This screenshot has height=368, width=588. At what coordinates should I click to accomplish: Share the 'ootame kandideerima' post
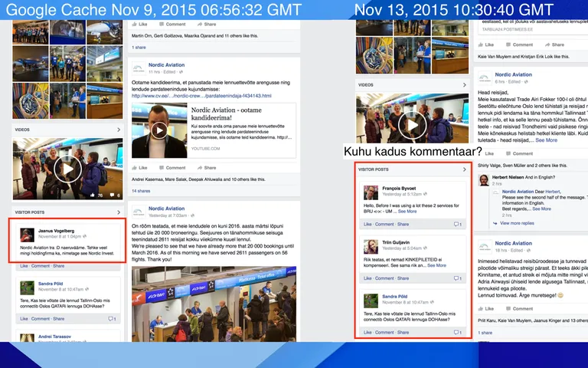(207, 168)
